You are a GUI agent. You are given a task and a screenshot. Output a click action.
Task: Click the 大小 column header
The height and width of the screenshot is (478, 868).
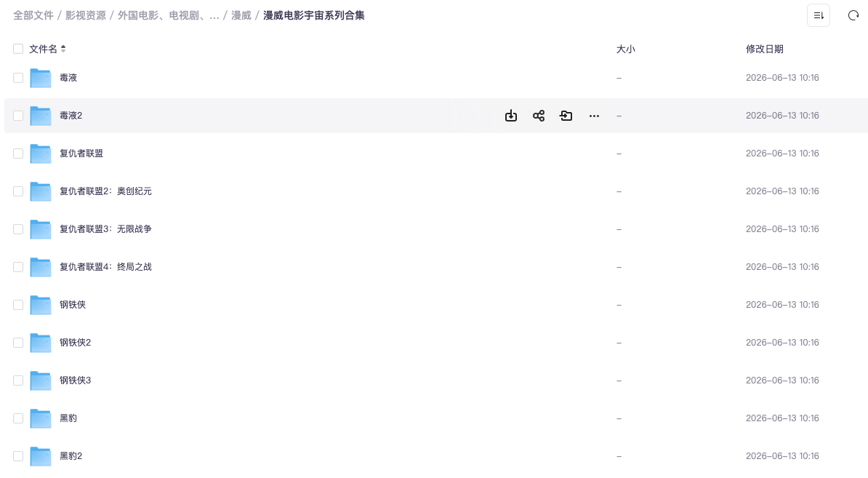click(625, 49)
